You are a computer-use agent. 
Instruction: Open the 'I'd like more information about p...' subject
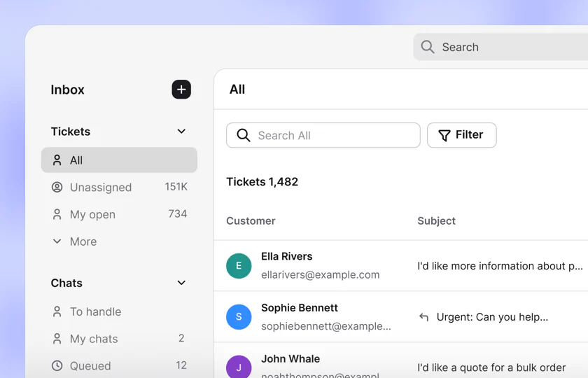(x=500, y=266)
